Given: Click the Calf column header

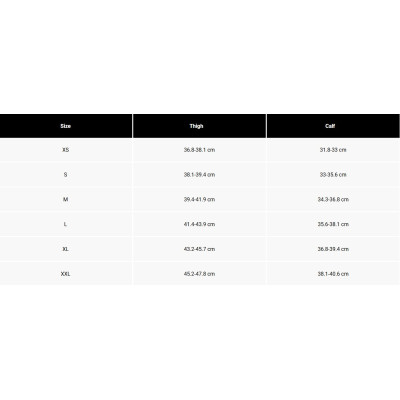Looking at the screenshot, I should 330,126.
